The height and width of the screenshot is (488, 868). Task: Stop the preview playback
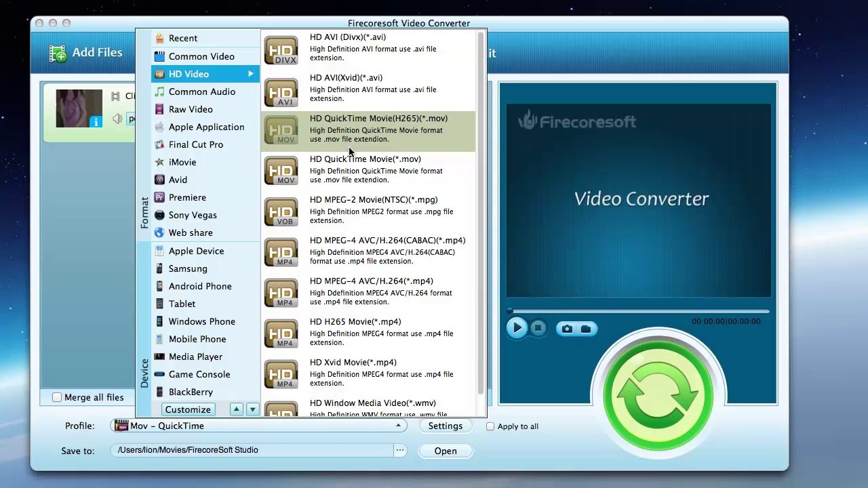(x=538, y=328)
